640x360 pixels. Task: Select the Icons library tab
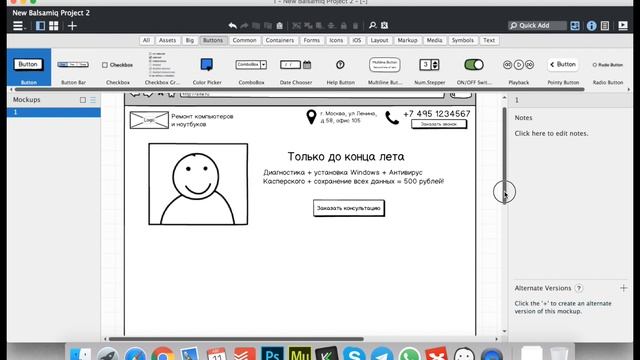(x=336, y=40)
